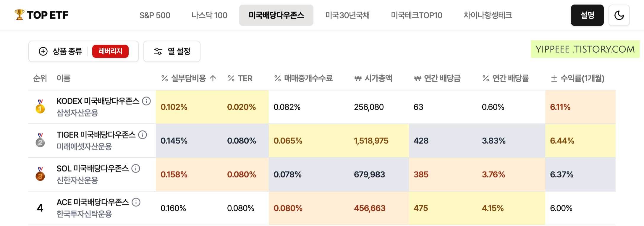Switch to 나스닥 100 tab

point(209,15)
